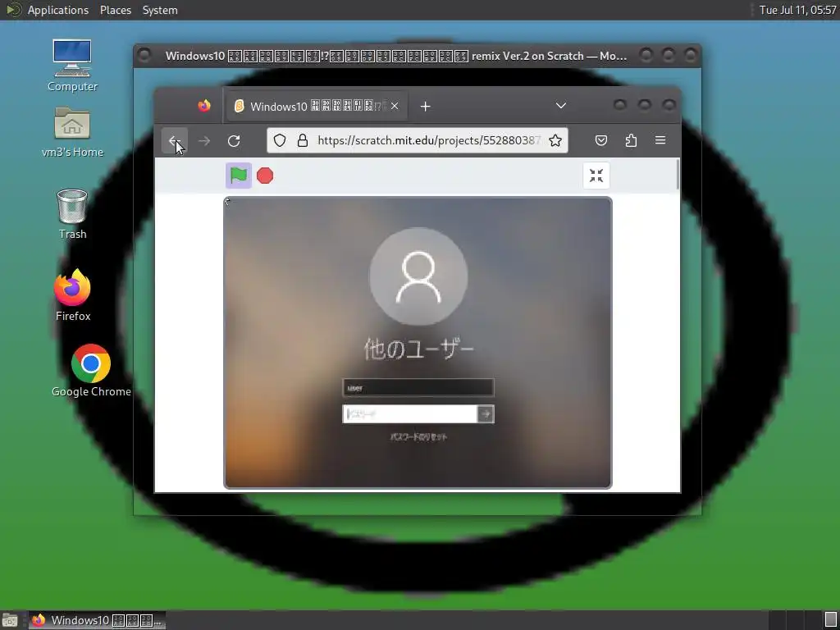Screen dimensions: 840x630
Task: Click the show desktop button in the bottom panel
Action: pos(10,620)
